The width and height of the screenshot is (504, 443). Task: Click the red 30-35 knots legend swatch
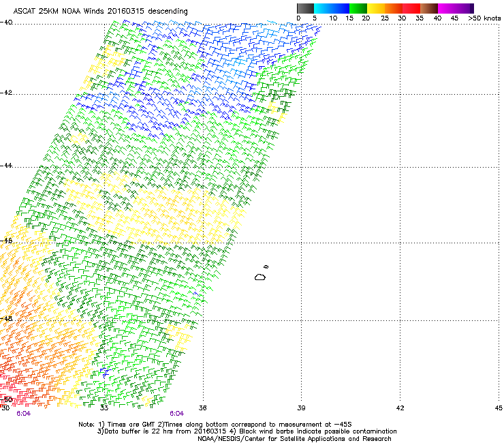[x=411, y=8]
